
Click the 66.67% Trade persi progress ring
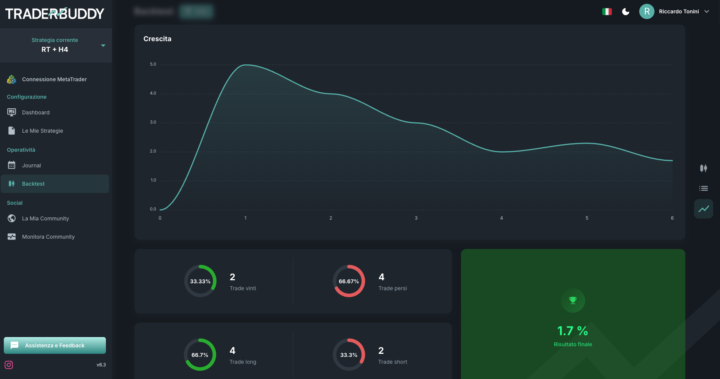(x=349, y=281)
